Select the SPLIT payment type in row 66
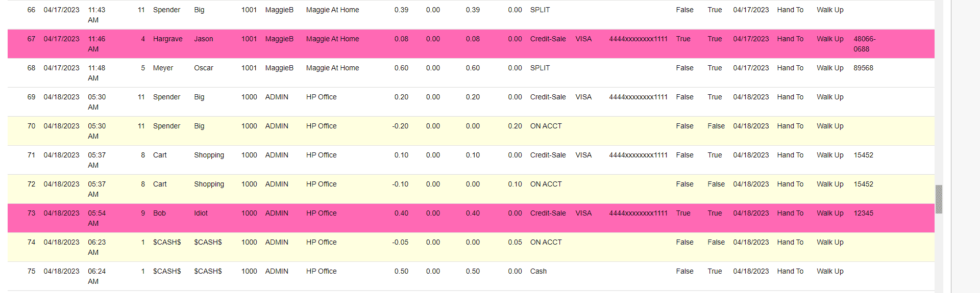 (x=540, y=10)
